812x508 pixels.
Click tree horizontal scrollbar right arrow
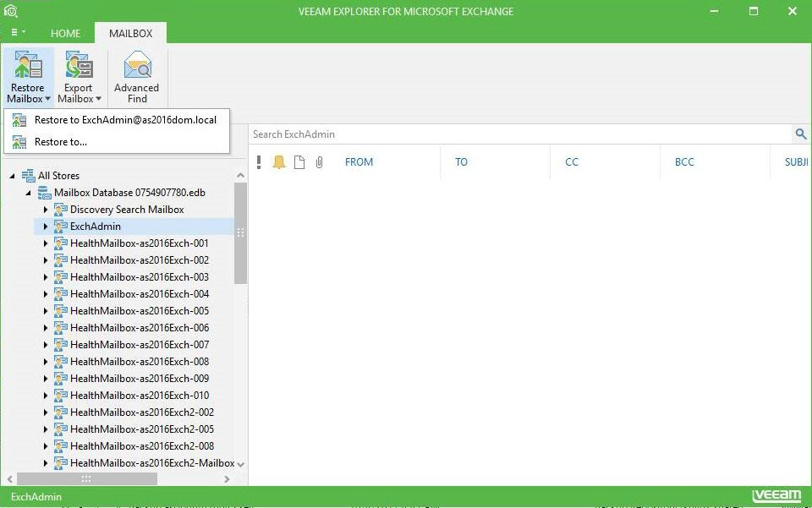pyautogui.click(x=227, y=479)
